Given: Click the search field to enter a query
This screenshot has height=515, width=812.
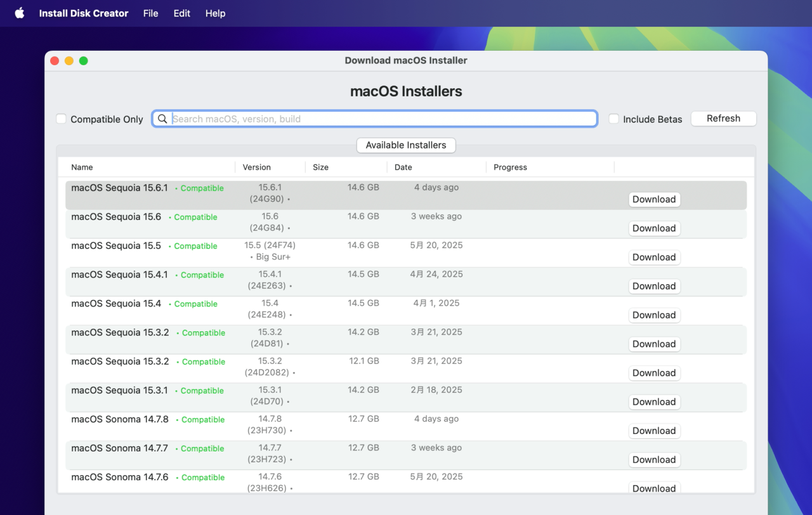Looking at the screenshot, I should (374, 119).
